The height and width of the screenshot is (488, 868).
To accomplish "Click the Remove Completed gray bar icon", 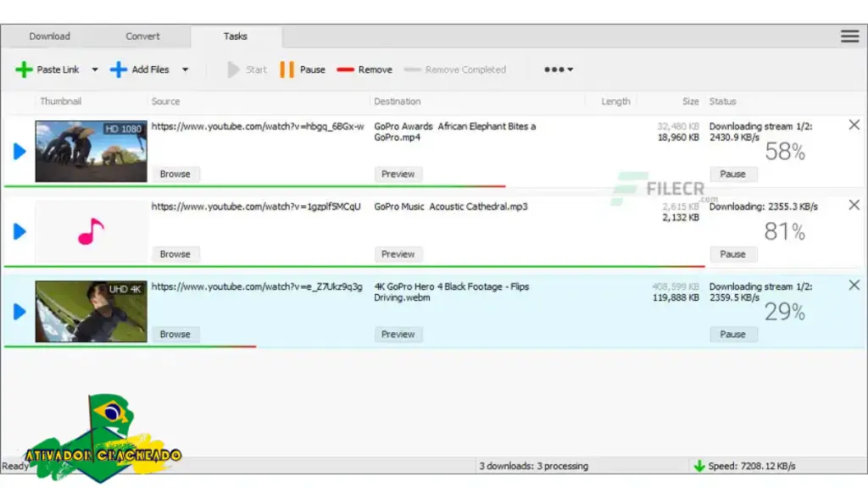I will [x=413, y=69].
